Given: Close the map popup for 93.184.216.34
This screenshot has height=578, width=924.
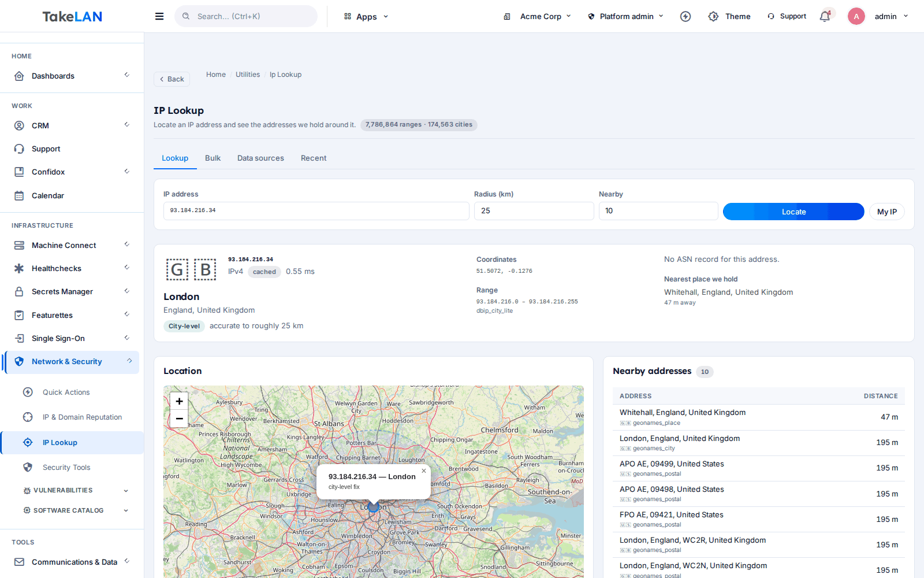Looking at the screenshot, I should point(424,470).
